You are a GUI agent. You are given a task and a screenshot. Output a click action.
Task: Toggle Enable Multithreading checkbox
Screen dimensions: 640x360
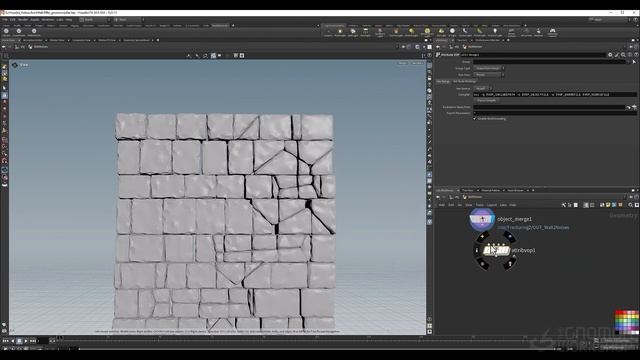point(475,118)
